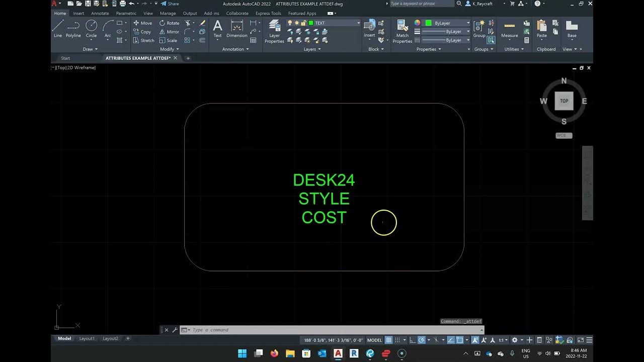The image size is (644, 362).
Task: Open the lineweight ByLayer dropdown
Action: tap(468, 32)
